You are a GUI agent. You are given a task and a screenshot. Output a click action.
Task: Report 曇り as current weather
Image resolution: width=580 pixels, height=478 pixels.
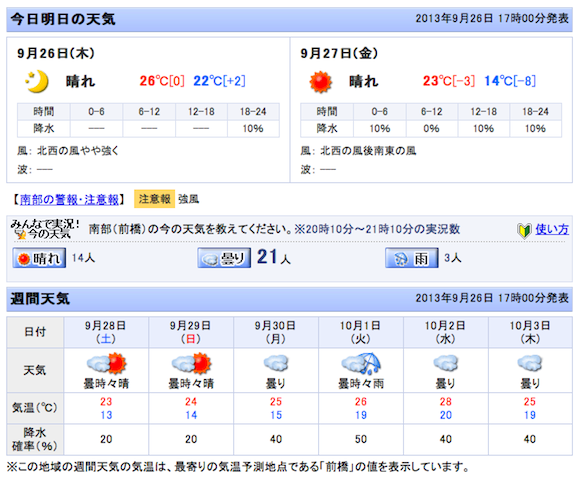point(224,258)
